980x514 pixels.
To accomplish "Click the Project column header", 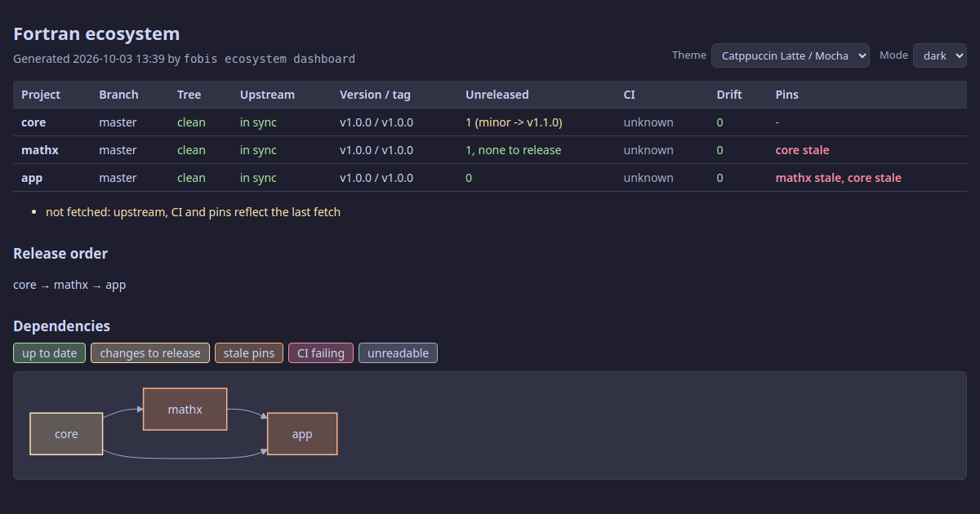I will click(x=41, y=95).
